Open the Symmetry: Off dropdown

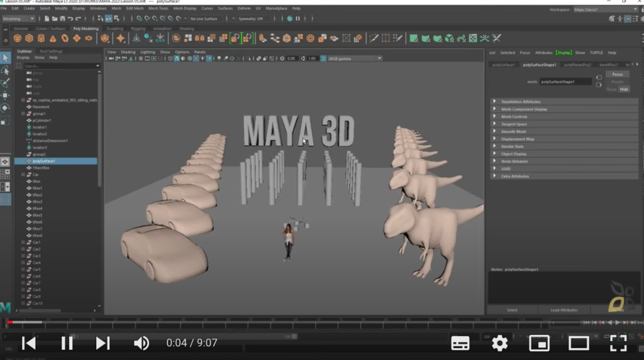tap(254, 18)
